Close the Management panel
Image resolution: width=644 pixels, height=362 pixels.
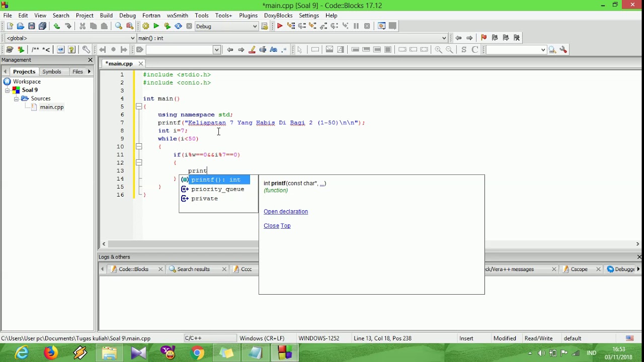click(91, 60)
